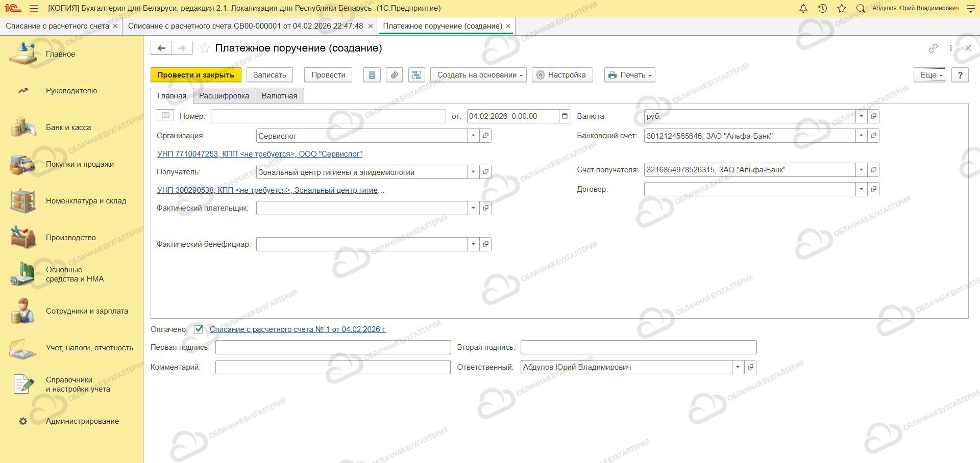Add this document to favorites star
980x463 pixels.
pyautogui.click(x=205, y=48)
